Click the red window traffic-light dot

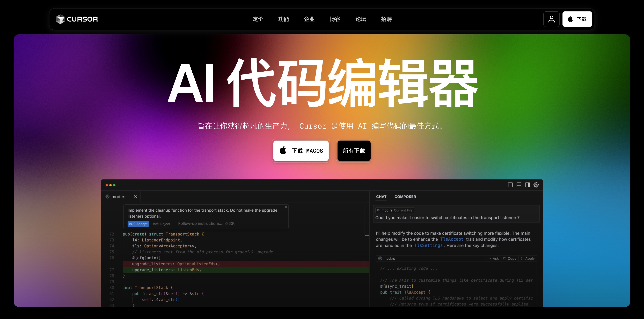tap(106, 185)
